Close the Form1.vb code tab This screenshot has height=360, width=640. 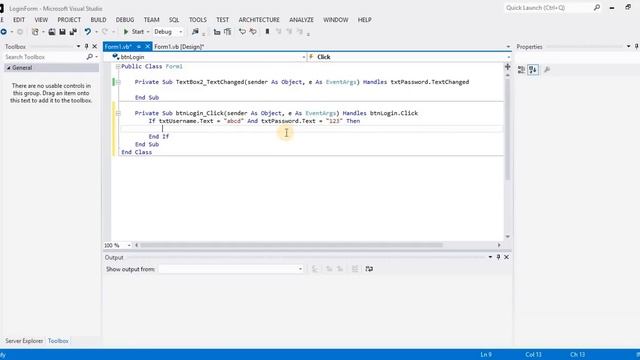click(x=148, y=47)
